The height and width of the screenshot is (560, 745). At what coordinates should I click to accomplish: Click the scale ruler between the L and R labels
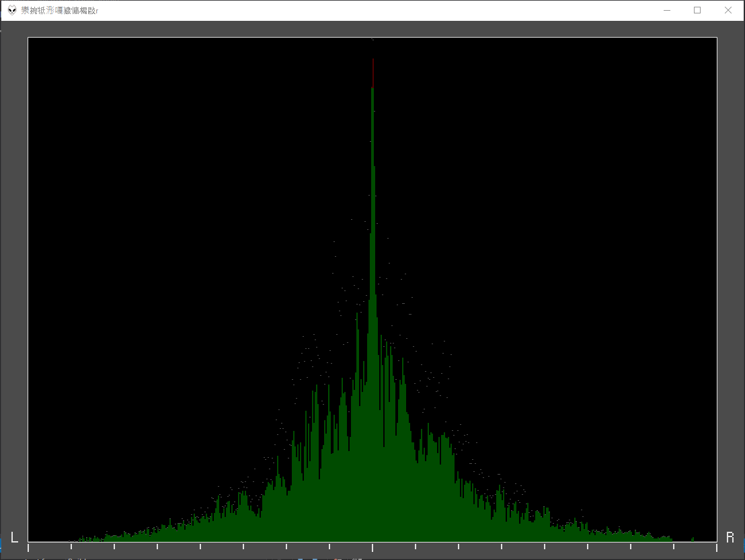click(x=372, y=547)
